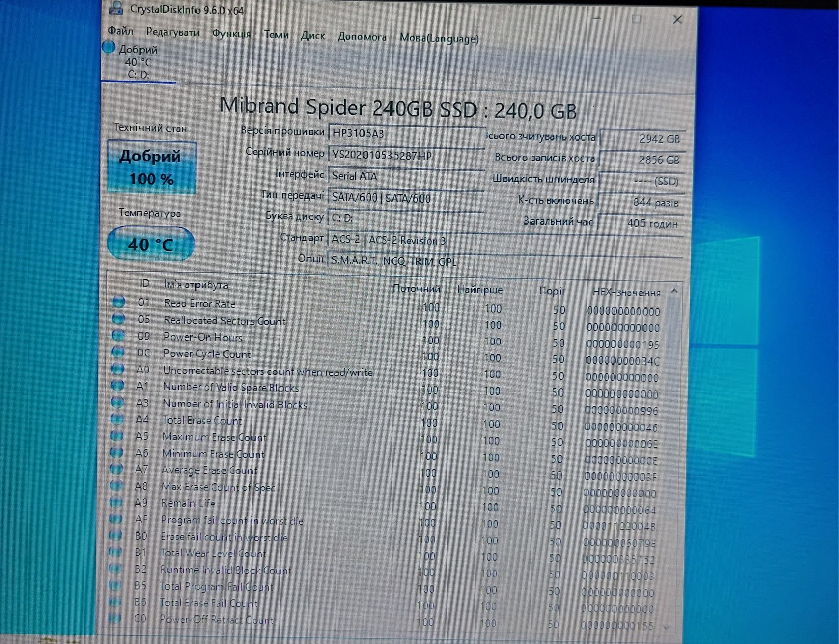Click the Добрий 100 % health status button
The height and width of the screenshot is (644, 839).
pos(152,167)
